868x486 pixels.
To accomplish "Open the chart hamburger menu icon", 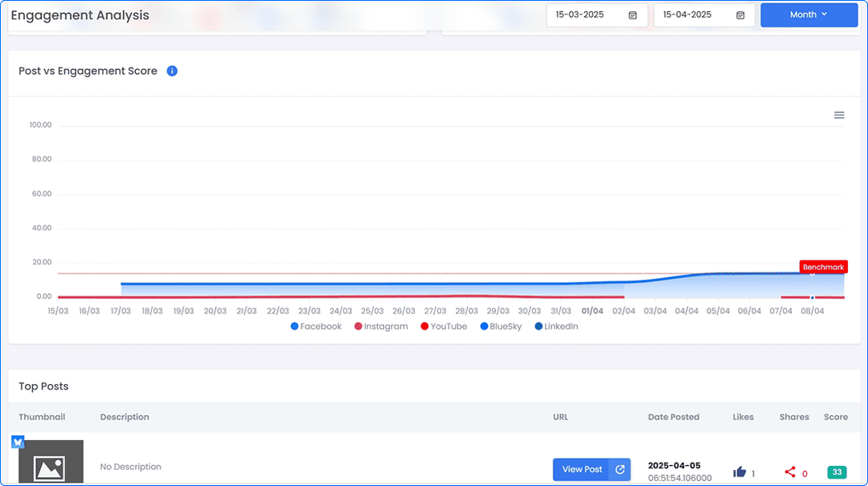I will (839, 116).
